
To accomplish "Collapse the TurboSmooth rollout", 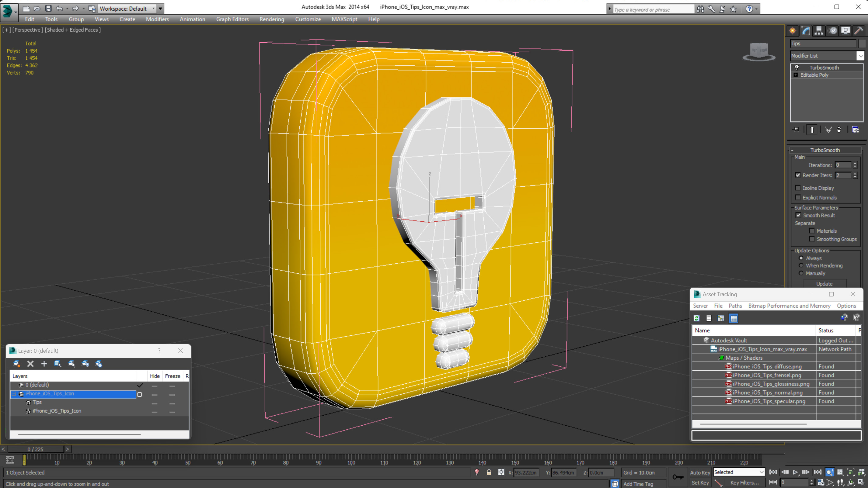I will (792, 150).
